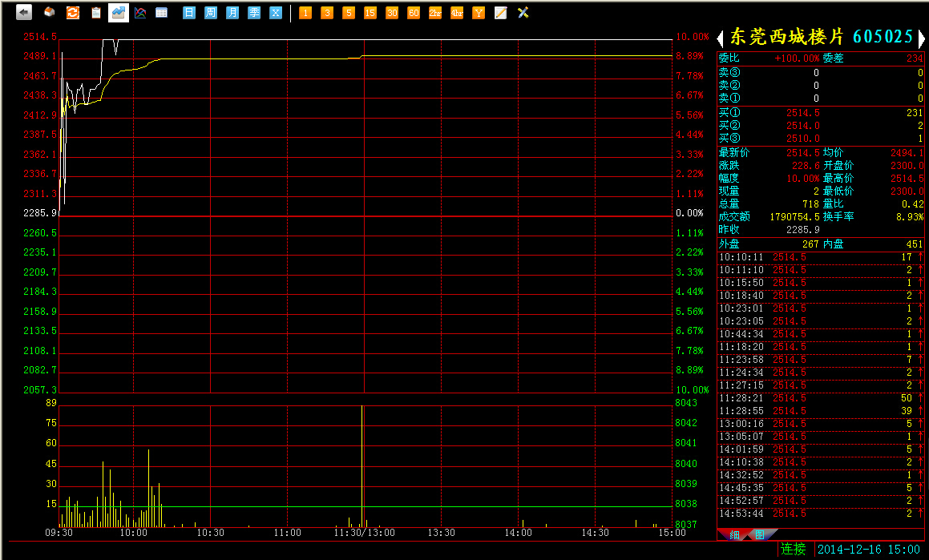The height and width of the screenshot is (560, 929).
Task: Click the date-time 2014-12-16 15:00 in status bar
Action: click(869, 550)
